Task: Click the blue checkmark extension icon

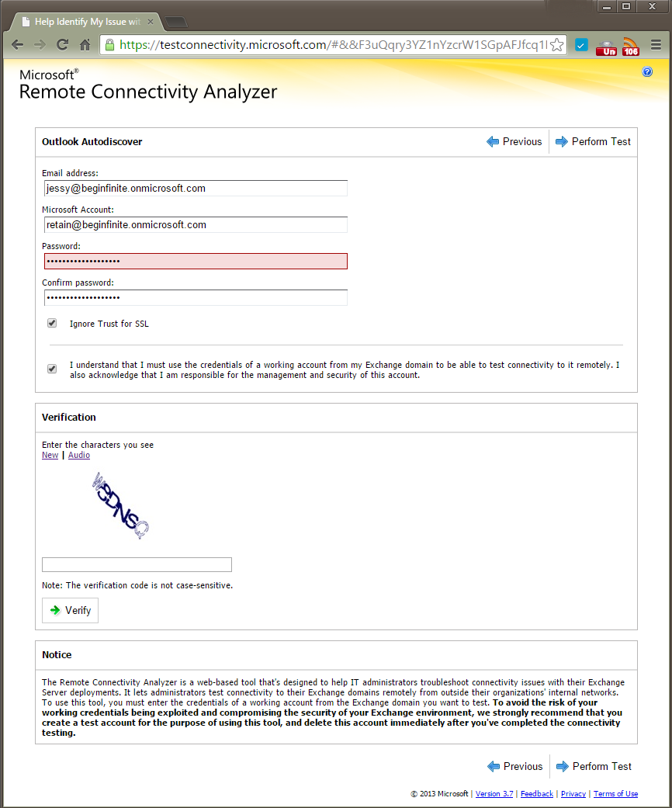Action: (580, 45)
